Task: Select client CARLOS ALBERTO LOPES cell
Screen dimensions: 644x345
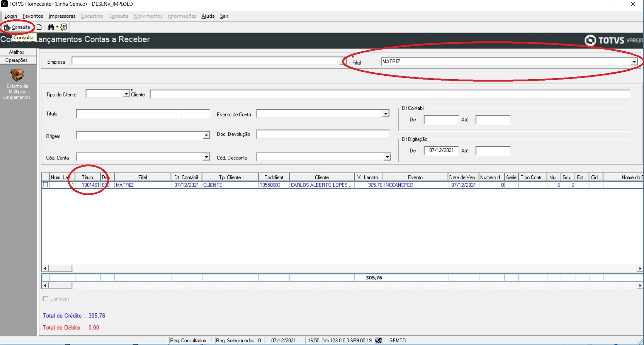Action: pos(322,185)
